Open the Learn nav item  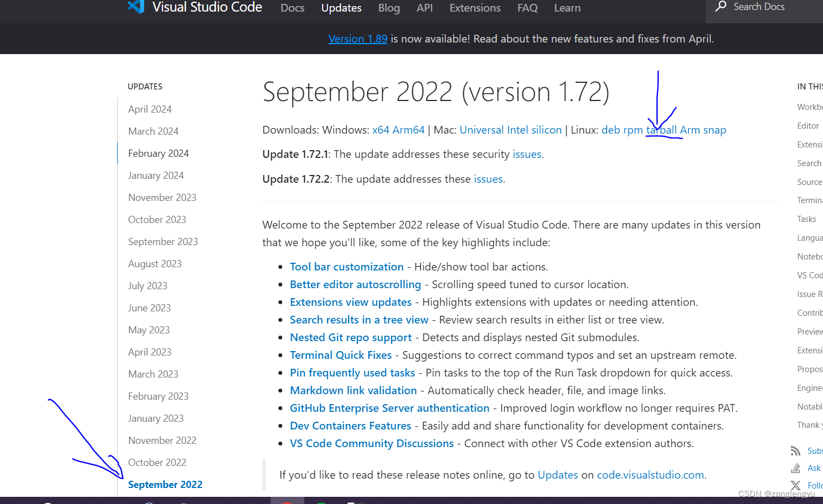[567, 8]
